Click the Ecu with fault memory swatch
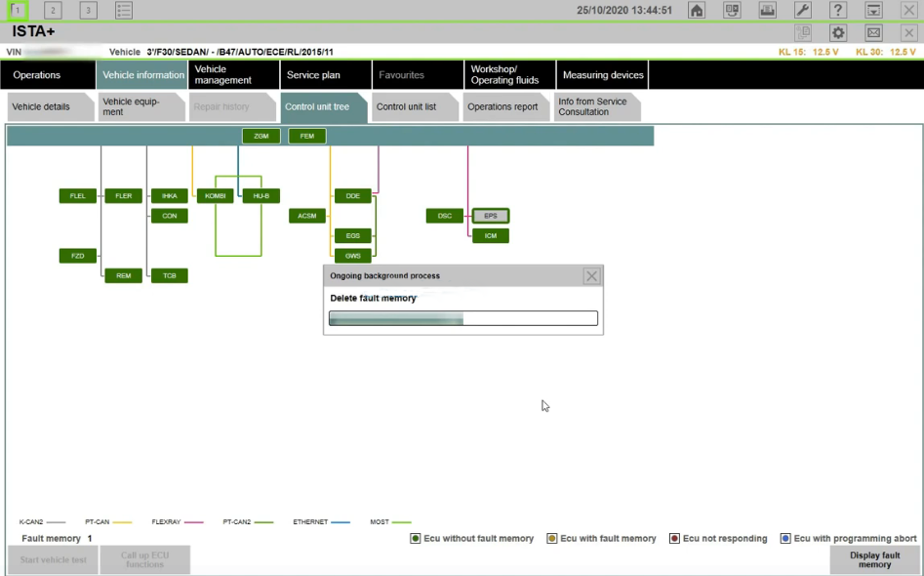This screenshot has height=576, width=924. (x=551, y=538)
